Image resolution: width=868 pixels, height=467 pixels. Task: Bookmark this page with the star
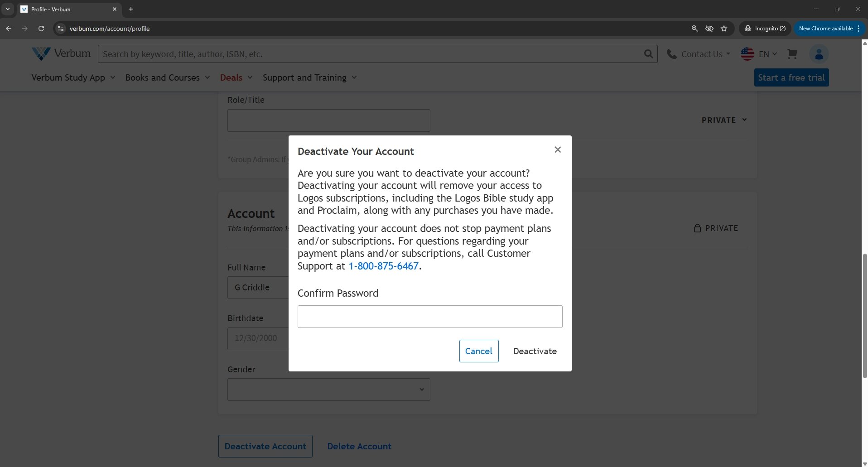[724, 29]
